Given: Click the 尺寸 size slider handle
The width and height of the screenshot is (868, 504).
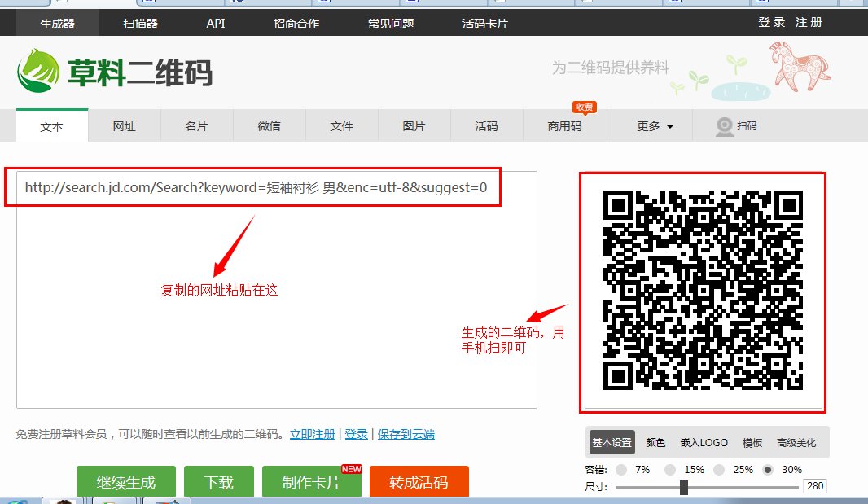Looking at the screenshot, I should click(682, 486).
